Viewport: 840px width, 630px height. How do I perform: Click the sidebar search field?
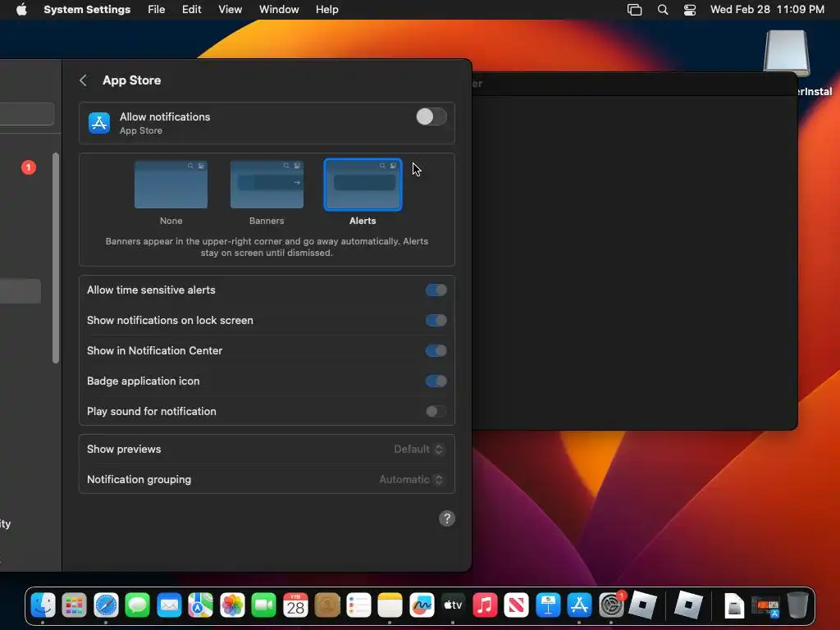pos(27,113)
